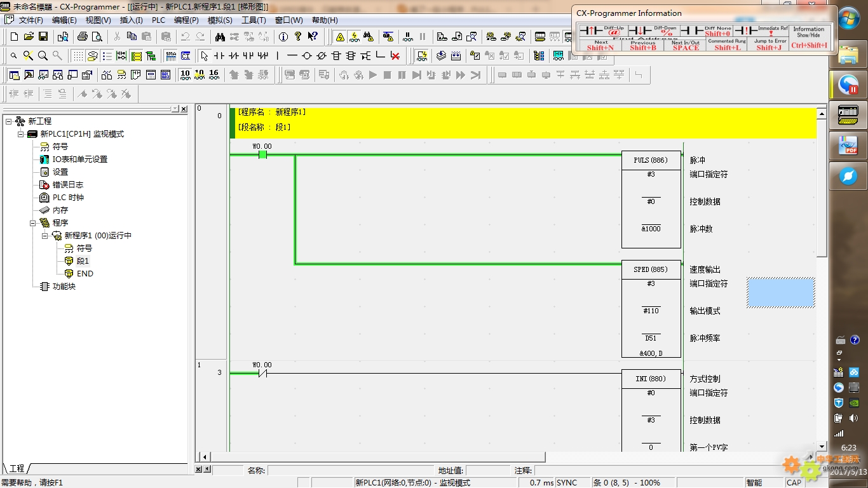Viewport: 868px width, 488px height.
Task: Select 内存 in project tree
Action: coord(60,210)
